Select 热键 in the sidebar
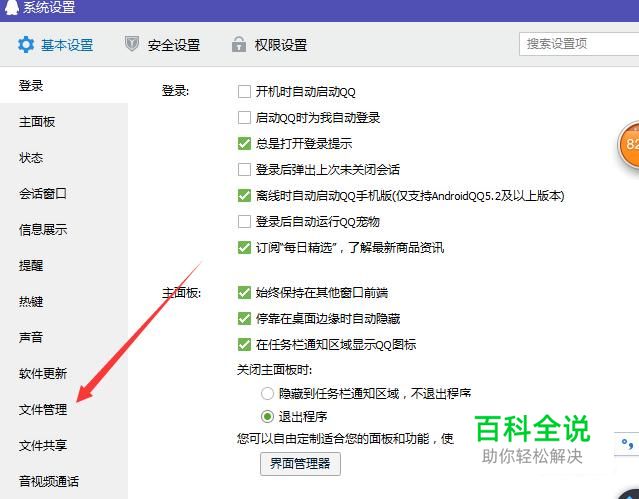 pyautogui.click(x=31, y=301)
